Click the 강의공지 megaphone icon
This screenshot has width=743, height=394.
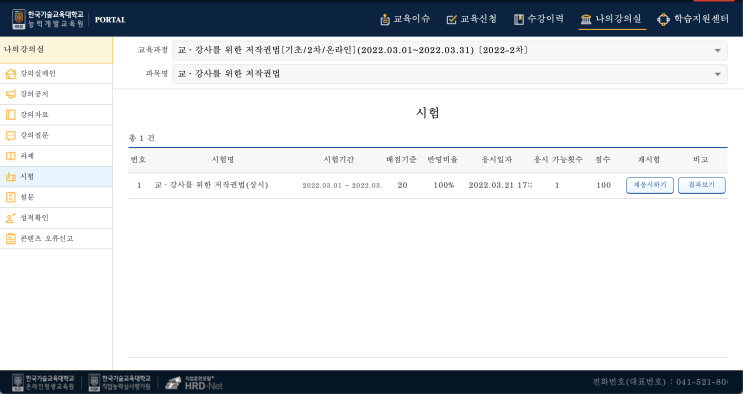tap(10, 94)
